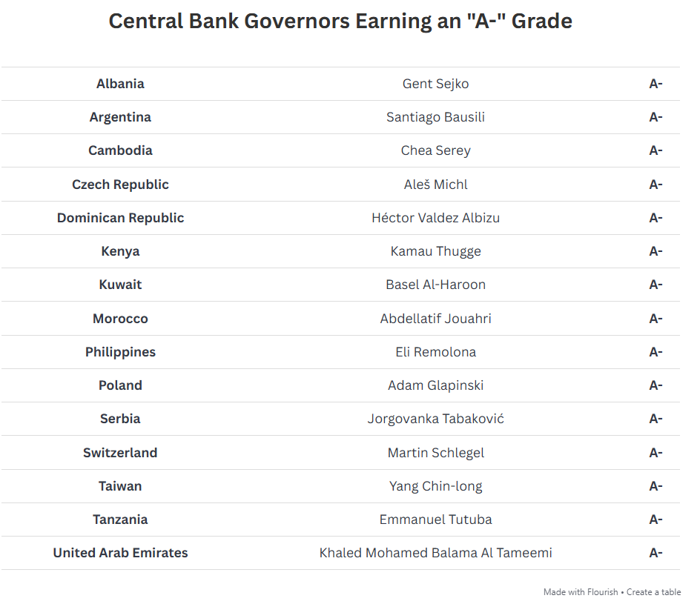Click Yang Chin-long in Taiwan row
The width and height of the screenshot is (700, 604).
436,486
